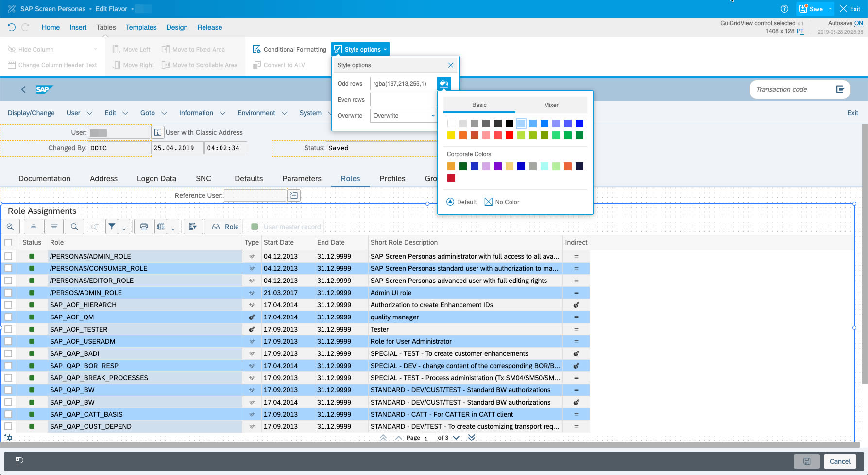The width and height of the screenshot is (868, 475).
Task: Open the Logon Data tab
Action: tap(156, 178)
